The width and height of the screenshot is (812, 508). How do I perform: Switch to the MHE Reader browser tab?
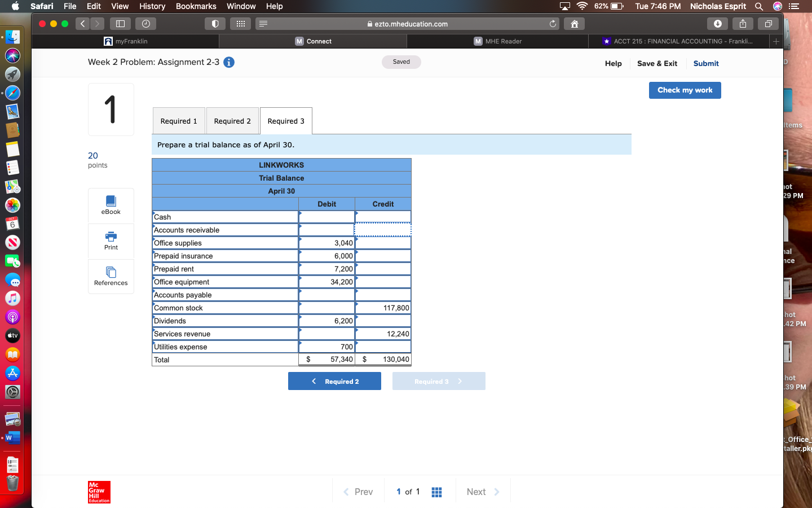click(498, 41)
